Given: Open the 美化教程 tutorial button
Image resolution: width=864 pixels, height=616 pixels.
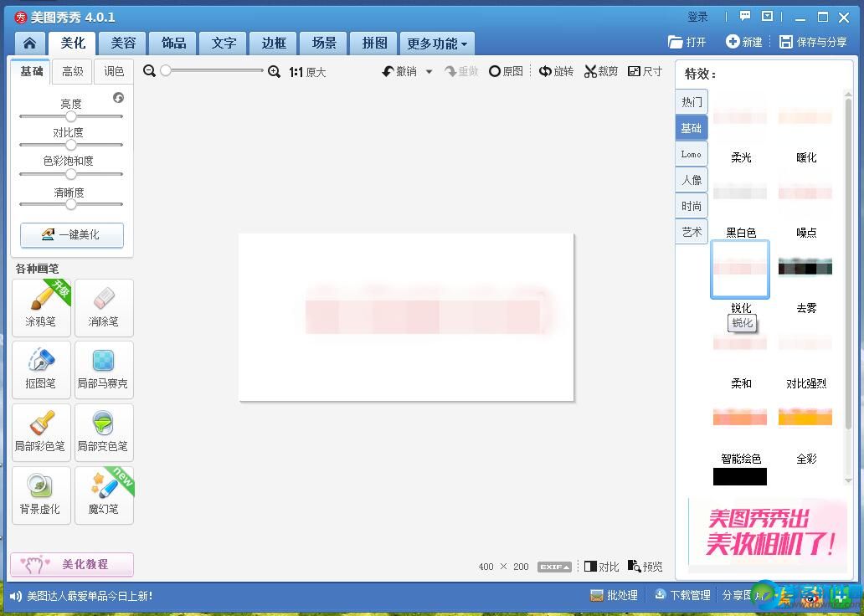Looking at the screenshot, I should 72,564.
